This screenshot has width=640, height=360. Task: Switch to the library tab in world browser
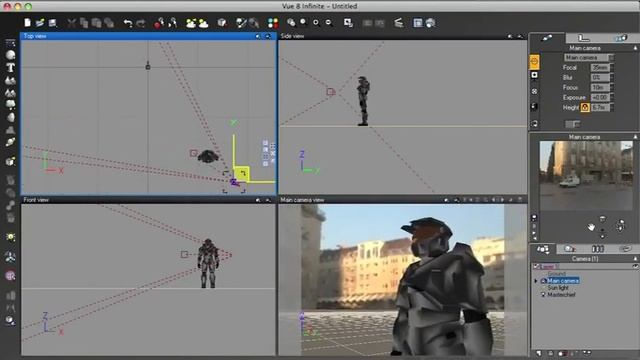point(598,249)
